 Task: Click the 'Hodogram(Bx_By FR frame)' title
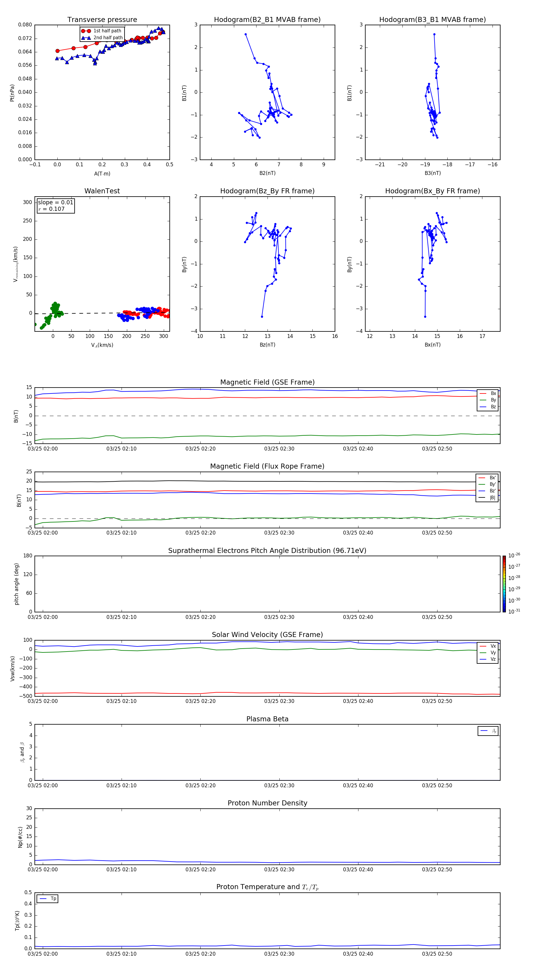[432, 191]
